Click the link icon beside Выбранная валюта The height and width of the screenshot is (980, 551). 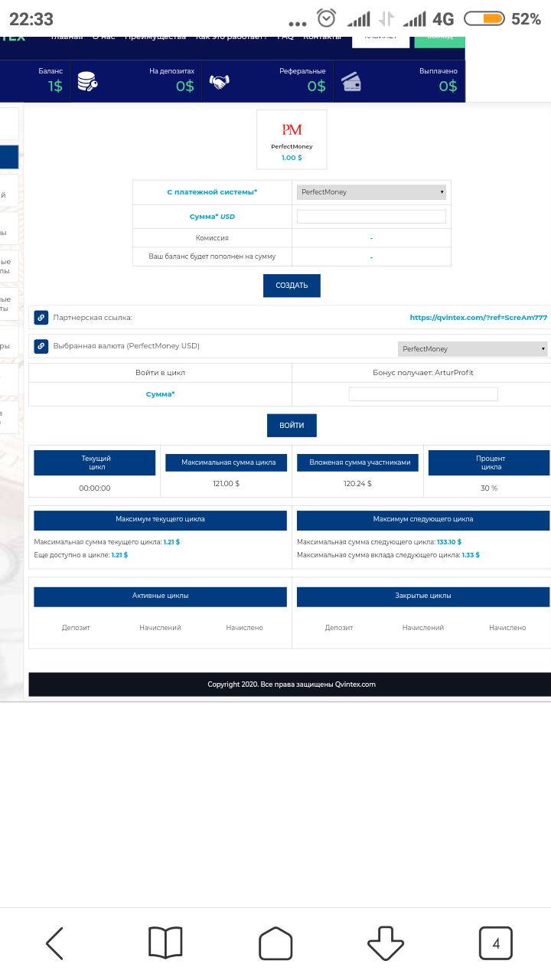(x=41, y=346)
